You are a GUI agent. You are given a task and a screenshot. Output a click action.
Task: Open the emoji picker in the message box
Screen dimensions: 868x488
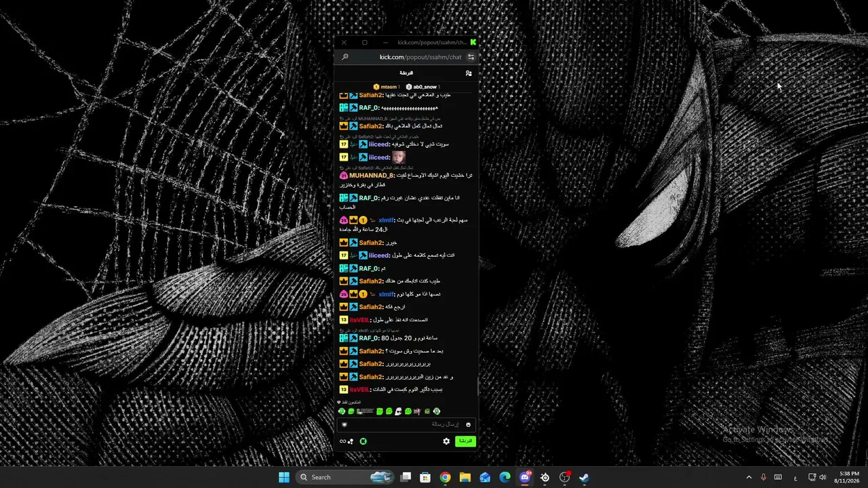coord(468,424)
